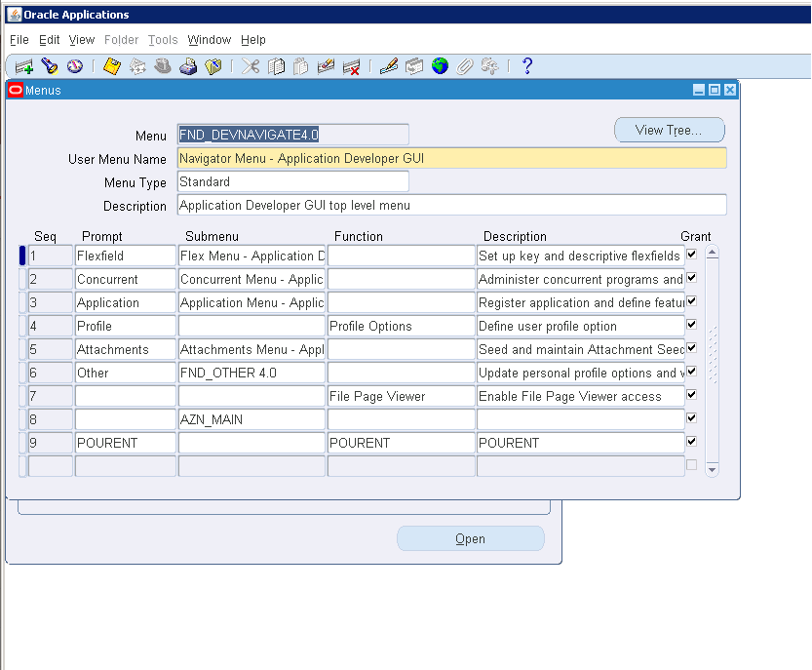The image size is (812, 670).
Task: Click the Find flashlight icon
Action: [49, 66]
